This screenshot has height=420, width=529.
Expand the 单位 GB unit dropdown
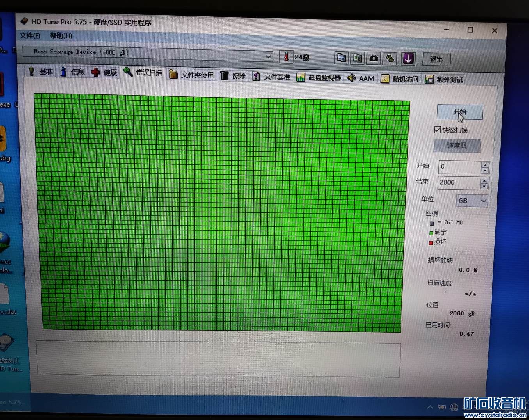click(472, 201)
